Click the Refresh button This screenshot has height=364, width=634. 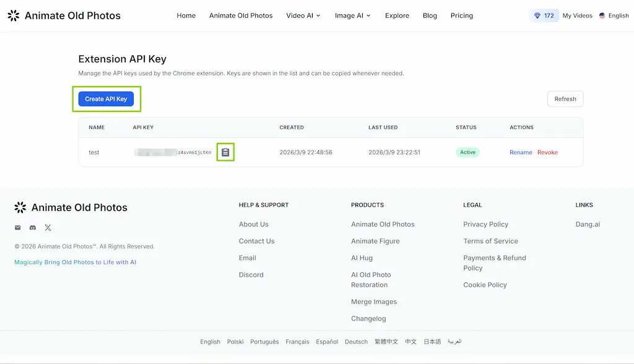tap(565, 99)
